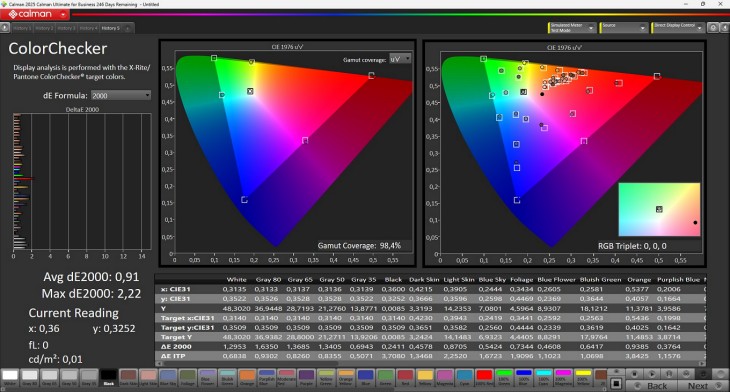The width and height of the screenshot is (730, 392).
Task: Click the settings gear icon at top right
Action: [713, 28]
